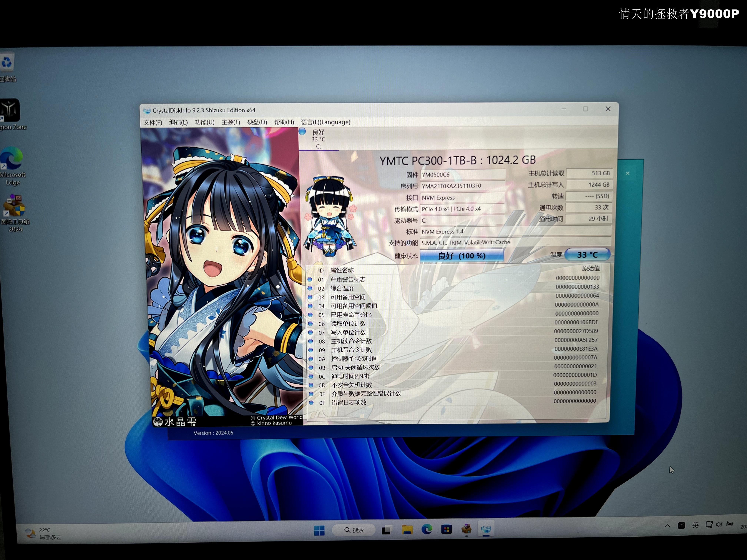The width and height of the screenshot is (747, 560).
Task: Open File Explorer from the taskbar
Action: [x=407, y=530]
